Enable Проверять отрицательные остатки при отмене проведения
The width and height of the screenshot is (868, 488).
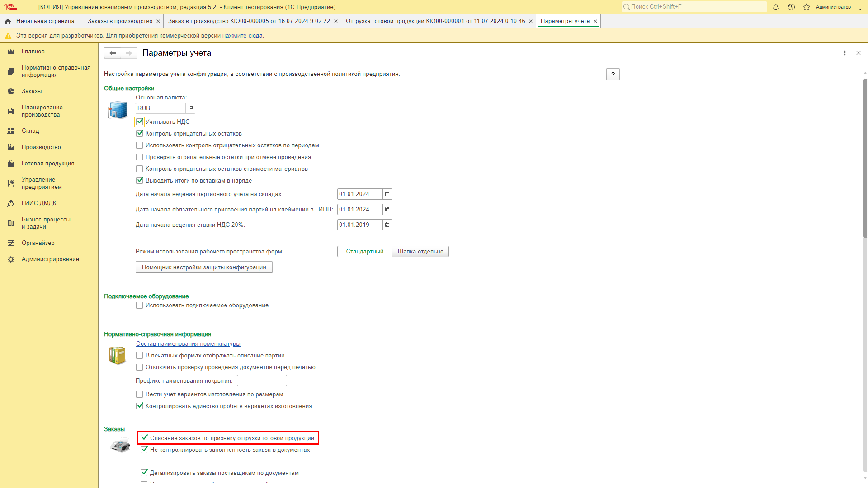140,157
